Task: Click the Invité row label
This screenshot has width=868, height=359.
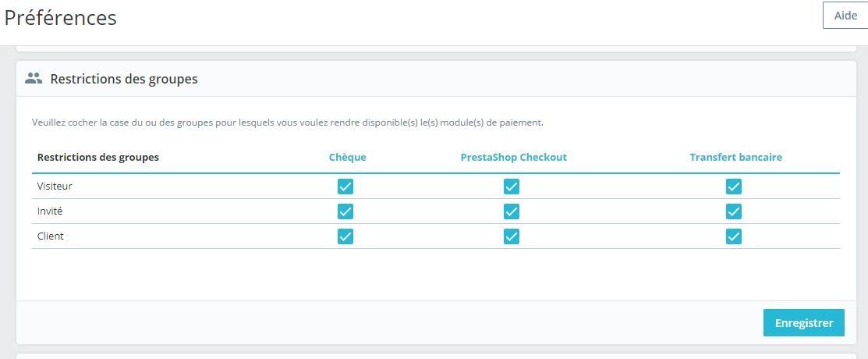Action: tap(50, 211)
